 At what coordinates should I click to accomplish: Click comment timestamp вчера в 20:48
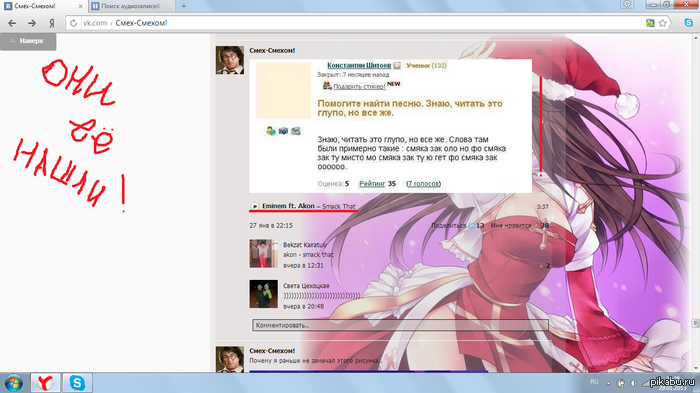(304, 306)
